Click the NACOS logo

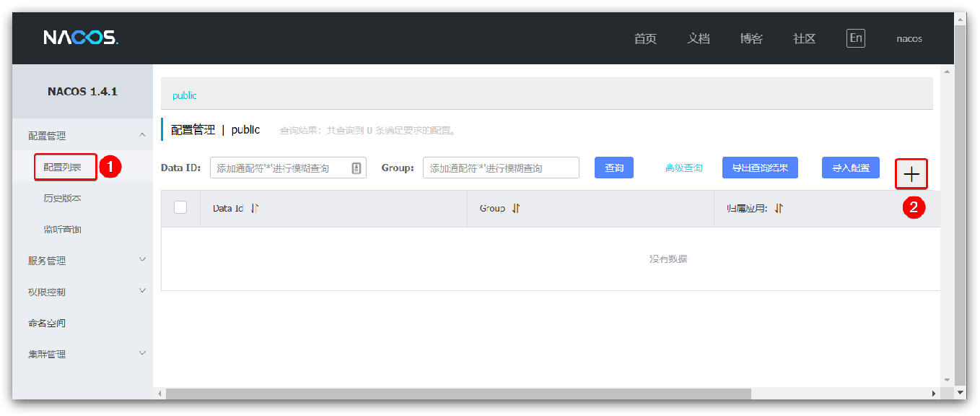[x=82, y=38]
